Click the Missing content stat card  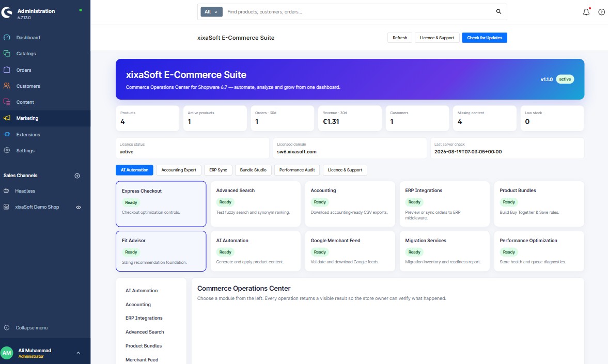pyautogui.click(x=485, y=118)
